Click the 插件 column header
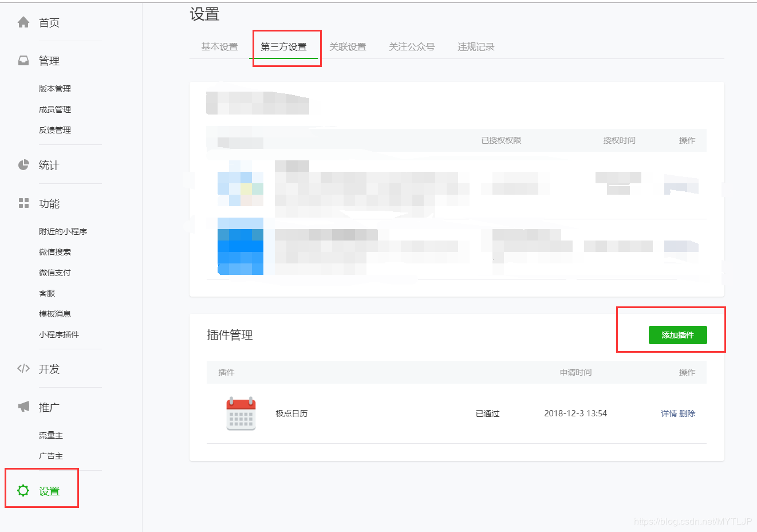757x532 pixels. (226, 372)
